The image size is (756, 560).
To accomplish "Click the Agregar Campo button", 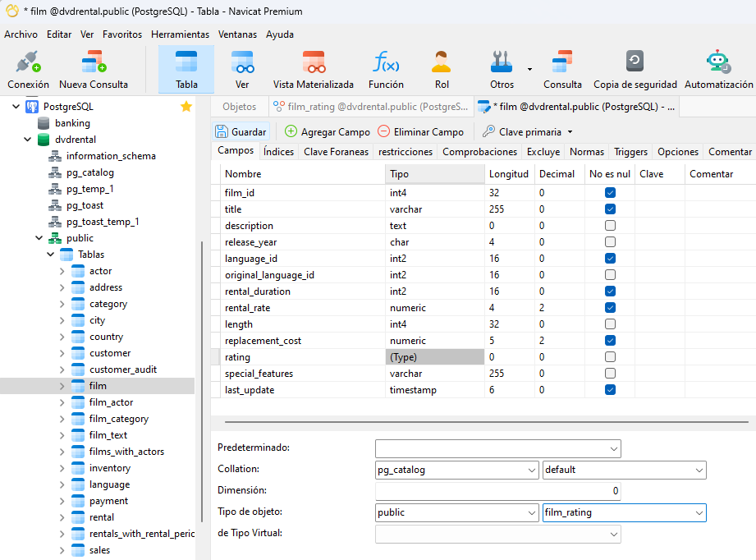I will click(328, 131).
